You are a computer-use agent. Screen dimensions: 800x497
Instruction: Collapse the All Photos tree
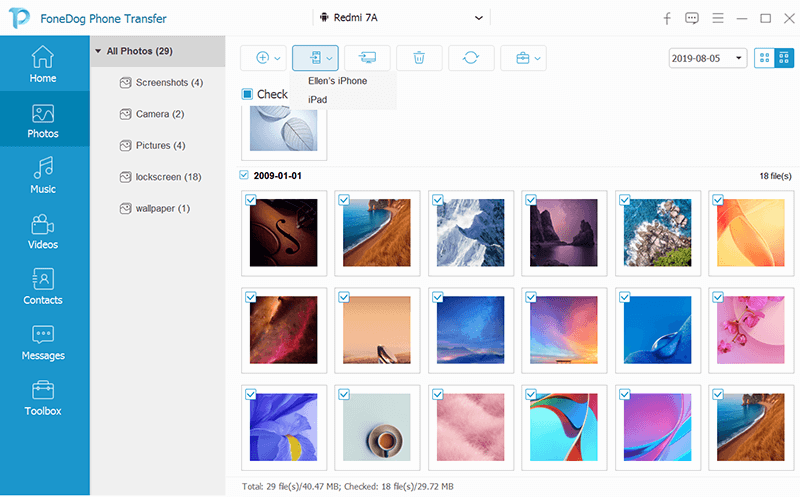pos(98,51)
